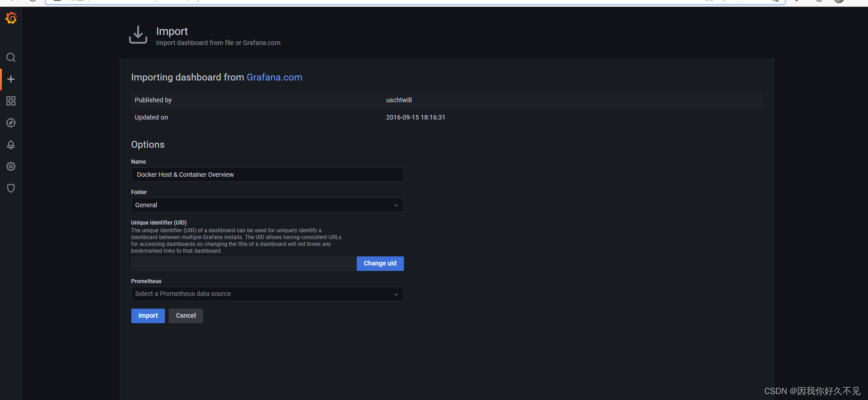Open the Server Admin shield icon

click(11, 188)
